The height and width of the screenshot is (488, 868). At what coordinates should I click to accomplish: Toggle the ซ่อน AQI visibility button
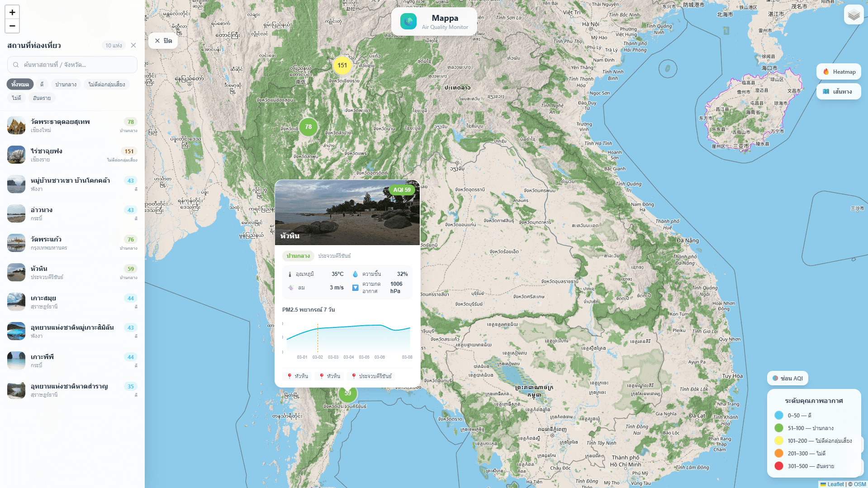click(787, 379)
